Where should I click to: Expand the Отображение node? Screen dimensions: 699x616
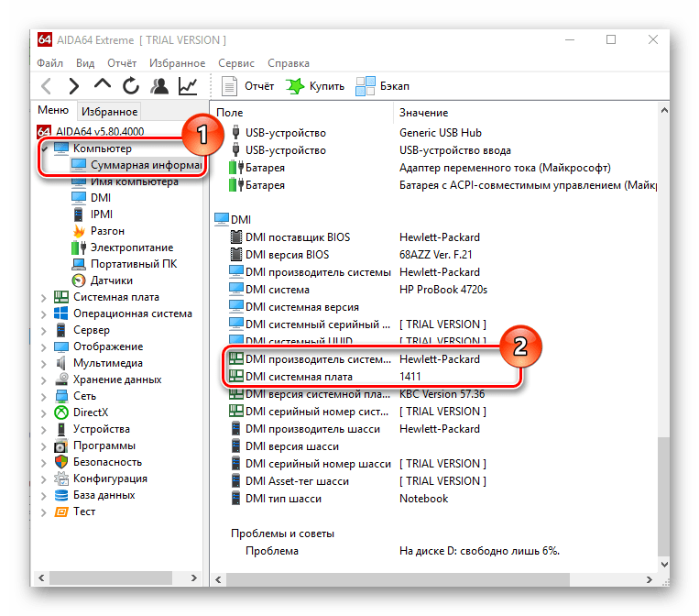point(43,347)
